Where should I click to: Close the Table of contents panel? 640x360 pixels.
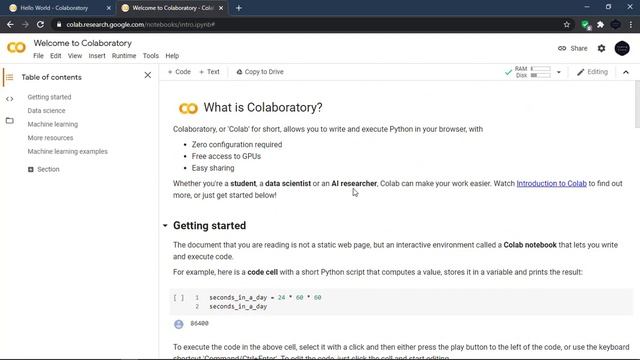pos(148,75)
